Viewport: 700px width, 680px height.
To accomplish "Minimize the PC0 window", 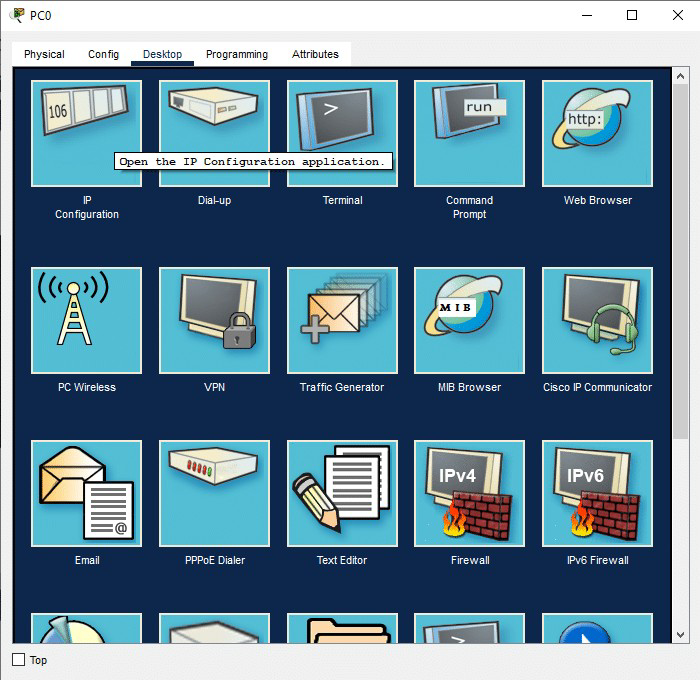I will [x=587, y=15].
